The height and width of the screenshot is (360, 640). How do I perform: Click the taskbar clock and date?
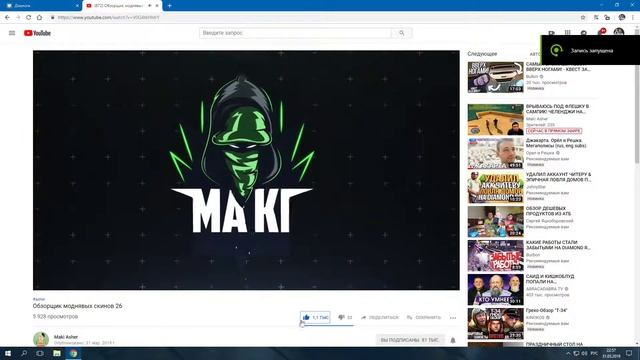611,353
